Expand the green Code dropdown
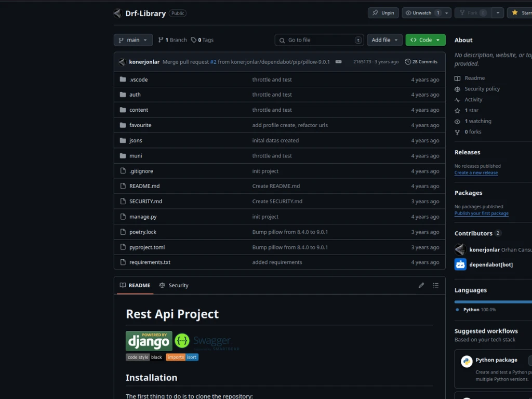The image size is (532, 399). (425, 40)
